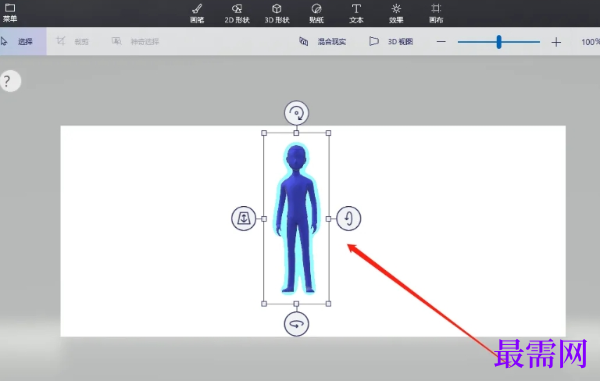Click the left-middle selection box handle

pyautogui.click(x=264, y=219)
